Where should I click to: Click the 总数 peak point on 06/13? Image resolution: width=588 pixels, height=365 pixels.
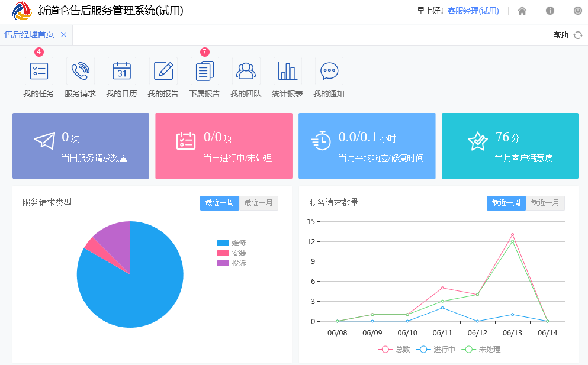click(x=513, y=235)
